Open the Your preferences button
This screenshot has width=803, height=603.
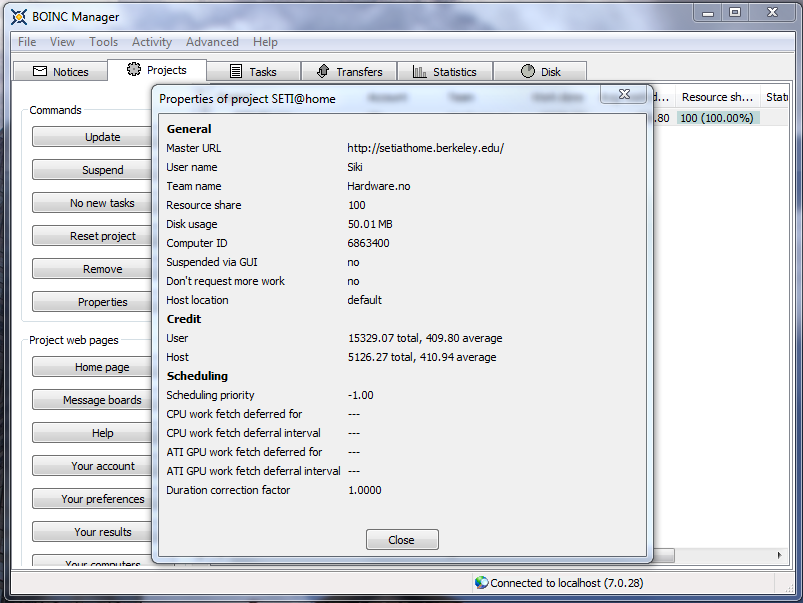click(94, 499)
